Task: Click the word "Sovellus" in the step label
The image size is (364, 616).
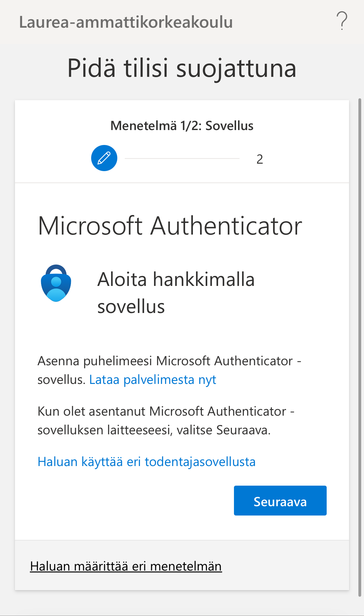Action: [x=229, y=126]
